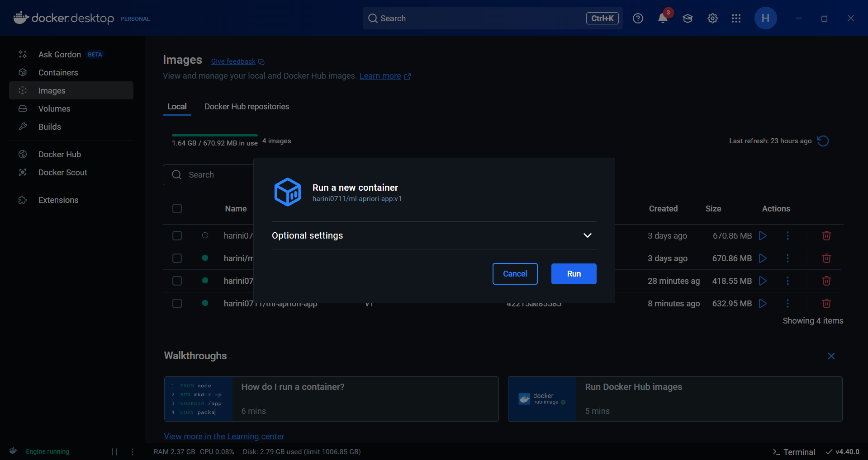
Task: Sort images by Created column
Action: coord(663,208)
